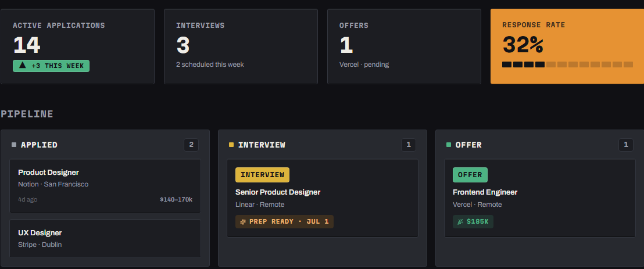Click the up-arrow icon in +3 this week badge
Screen dimensions: 644x269
(23, 65)
